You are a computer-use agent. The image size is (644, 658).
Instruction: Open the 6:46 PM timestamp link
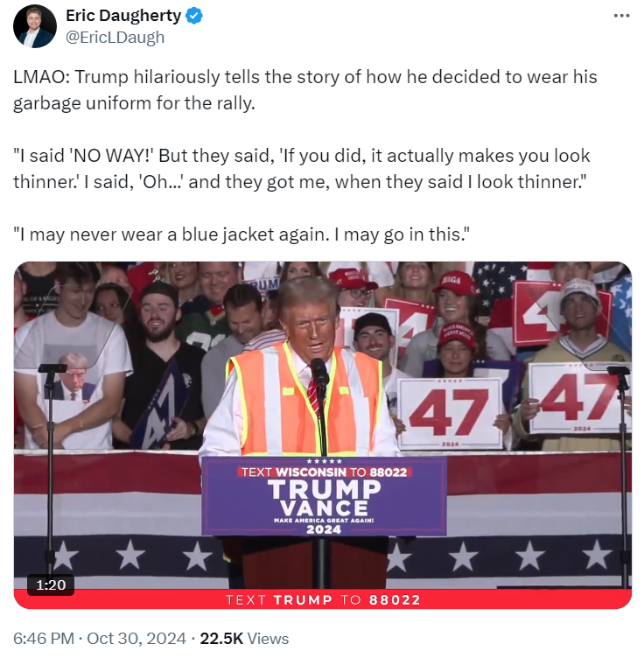pyautogui.click(x=44, y=638)
